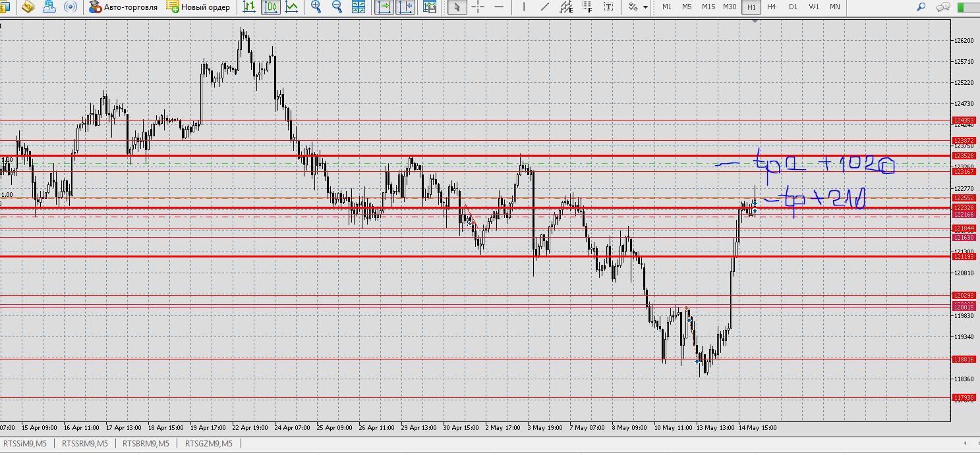Switch chart to bar chart mode
The height and width of the screenshot is (455, 980).
click(249, 7)
